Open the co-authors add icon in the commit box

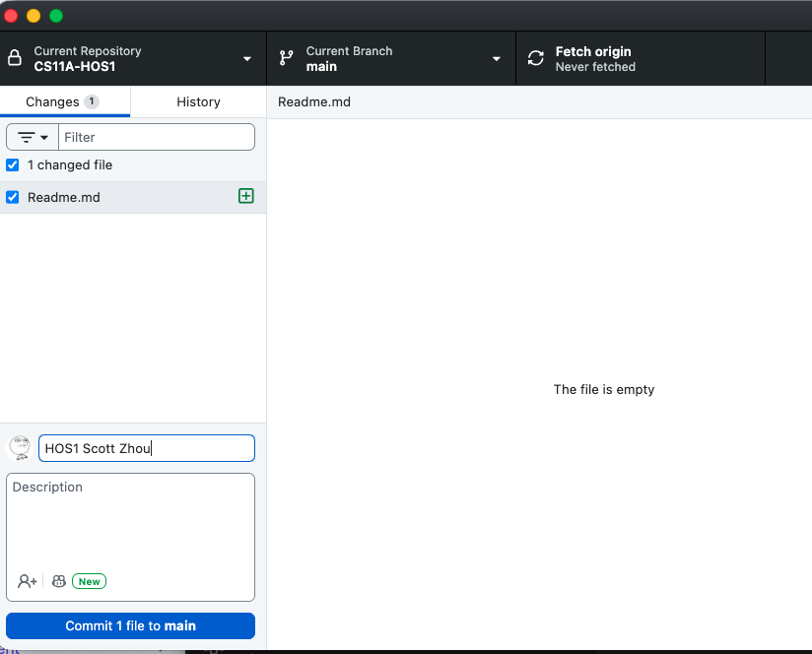pyautogui.click(x=27, y=581)
